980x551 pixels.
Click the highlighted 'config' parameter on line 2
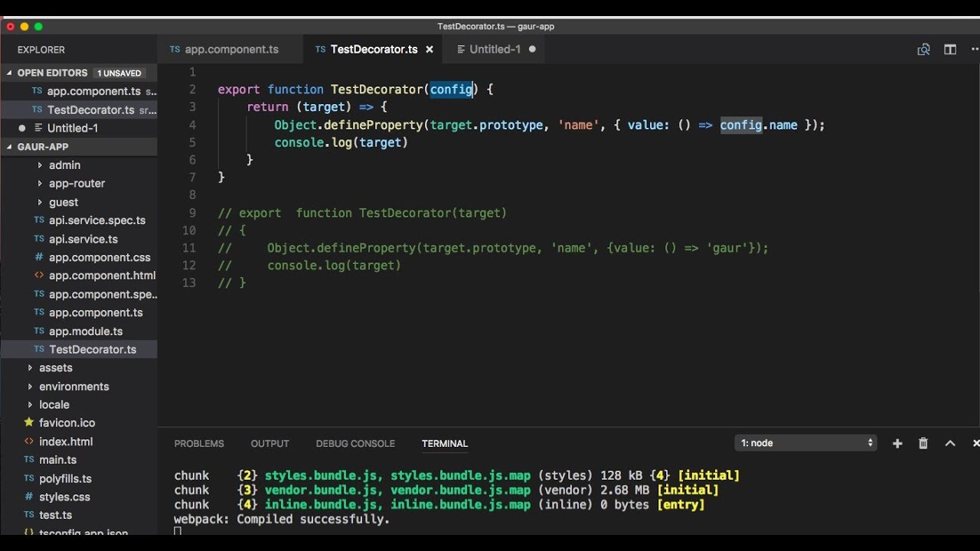[x=451, y=90]
